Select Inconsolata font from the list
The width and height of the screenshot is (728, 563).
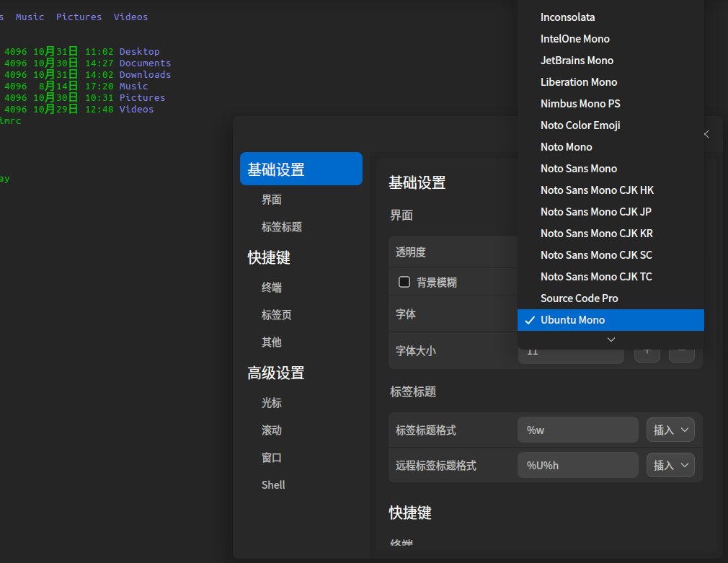pos(611,17)
